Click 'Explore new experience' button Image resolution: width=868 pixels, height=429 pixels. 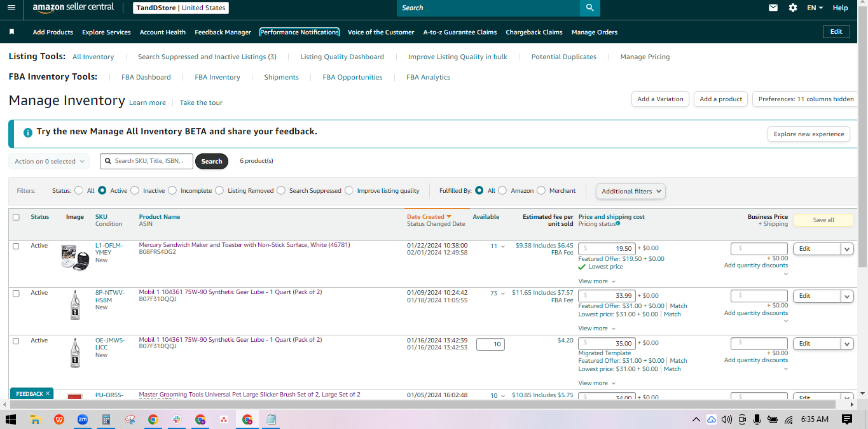coord(809,134)
